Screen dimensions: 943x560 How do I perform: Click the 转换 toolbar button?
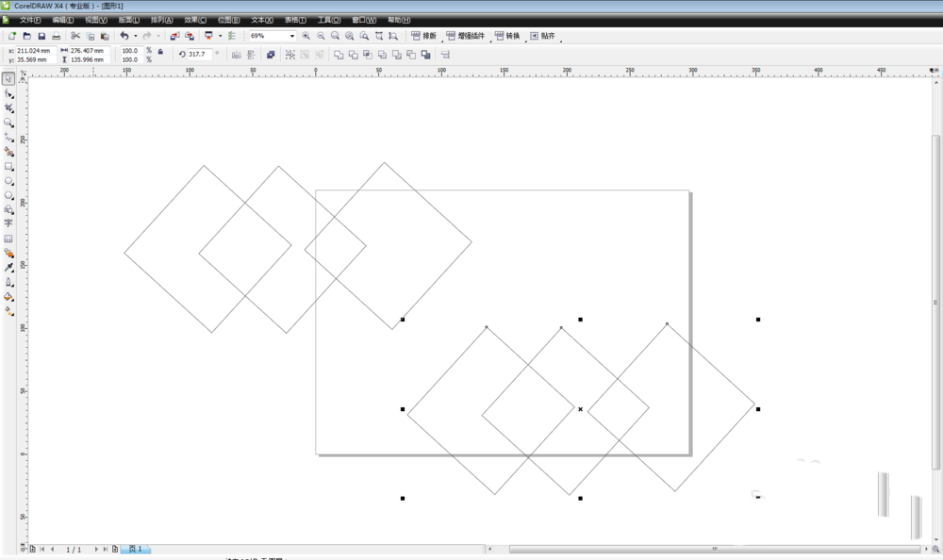[x=507, y=36]
